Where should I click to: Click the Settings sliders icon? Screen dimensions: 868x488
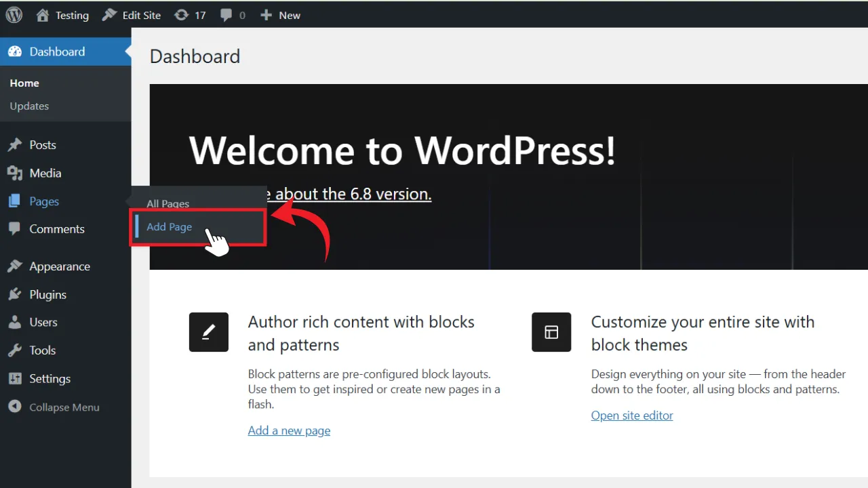[15, 379]
